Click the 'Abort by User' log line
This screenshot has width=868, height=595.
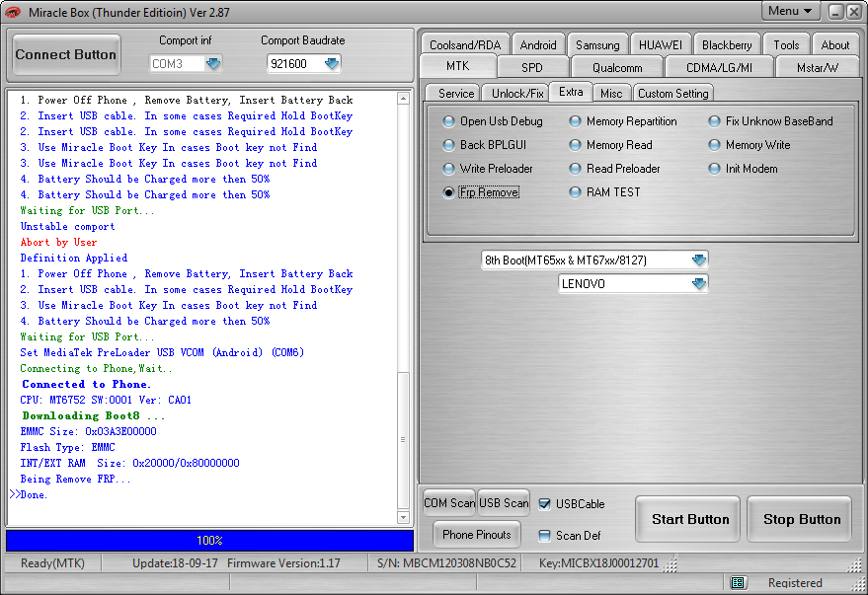58,242
